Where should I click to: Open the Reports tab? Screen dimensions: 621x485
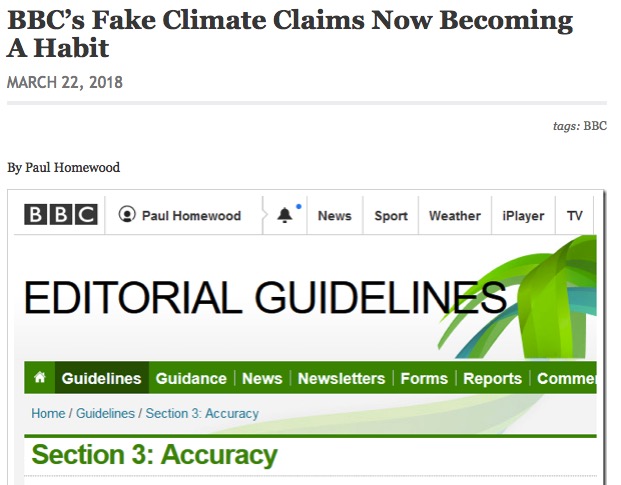[493, 378]
